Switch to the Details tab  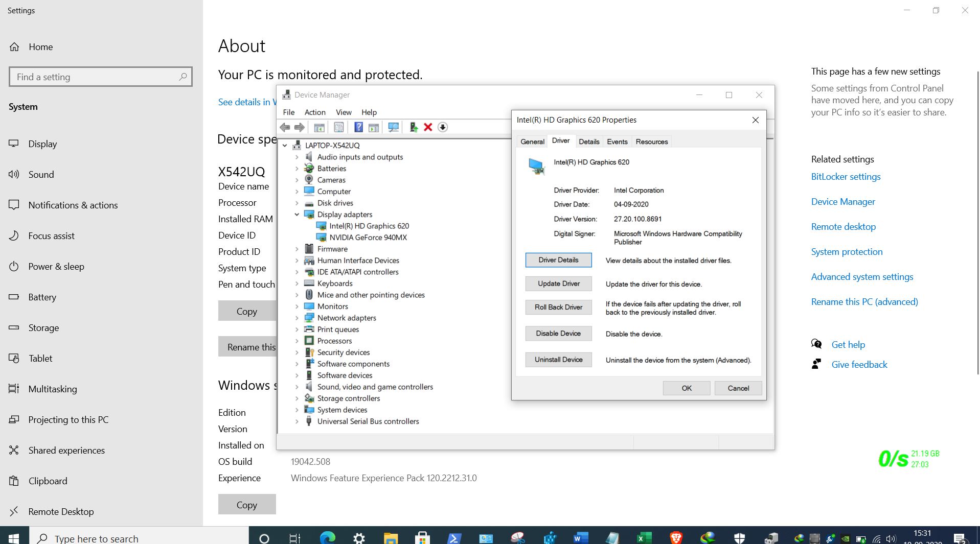(589, 141)
